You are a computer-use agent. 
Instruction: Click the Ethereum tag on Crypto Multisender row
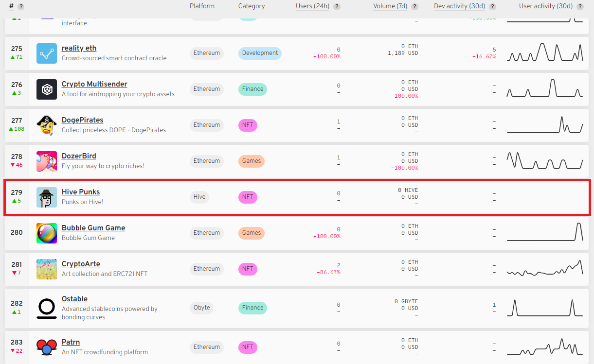207,89
